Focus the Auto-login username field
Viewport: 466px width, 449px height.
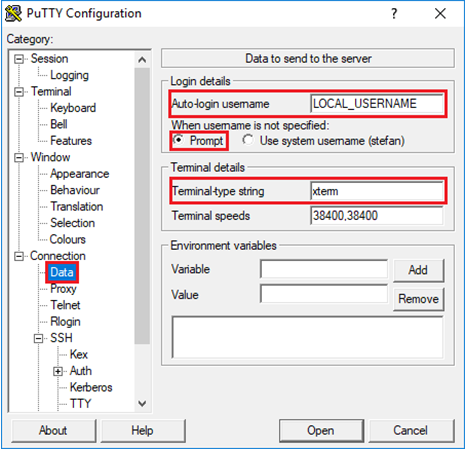click(377, 104)
